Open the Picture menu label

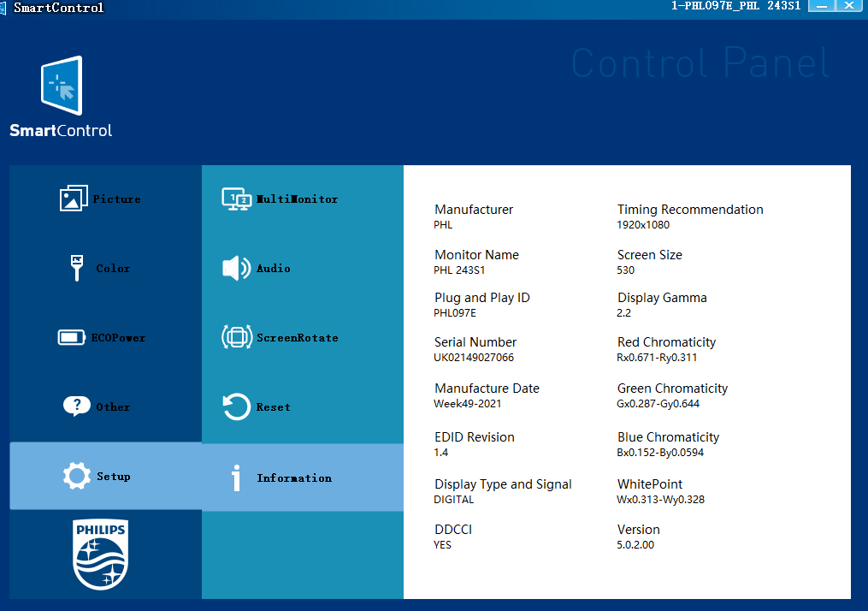pos(117,199)
